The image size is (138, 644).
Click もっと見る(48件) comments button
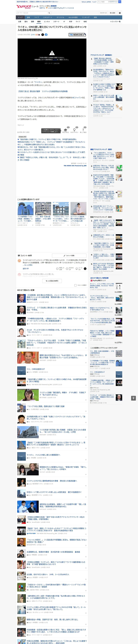pyautogui.click(x=52, y=281)
